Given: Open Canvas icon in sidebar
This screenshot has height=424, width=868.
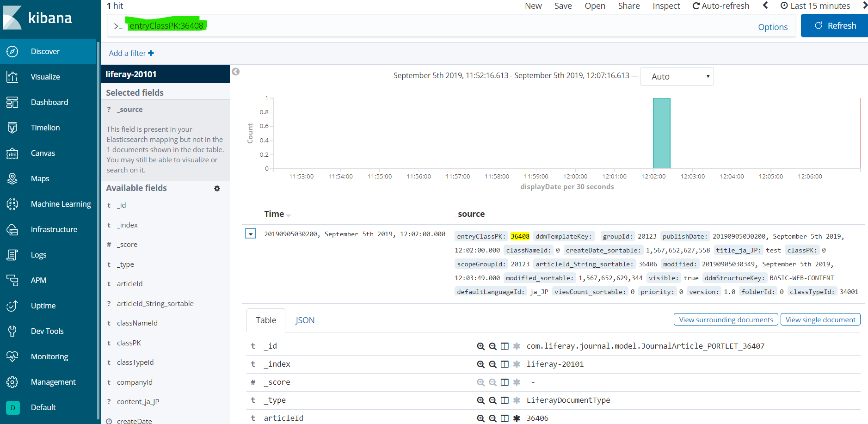Looking at the screenshot, I should point(12,153).
